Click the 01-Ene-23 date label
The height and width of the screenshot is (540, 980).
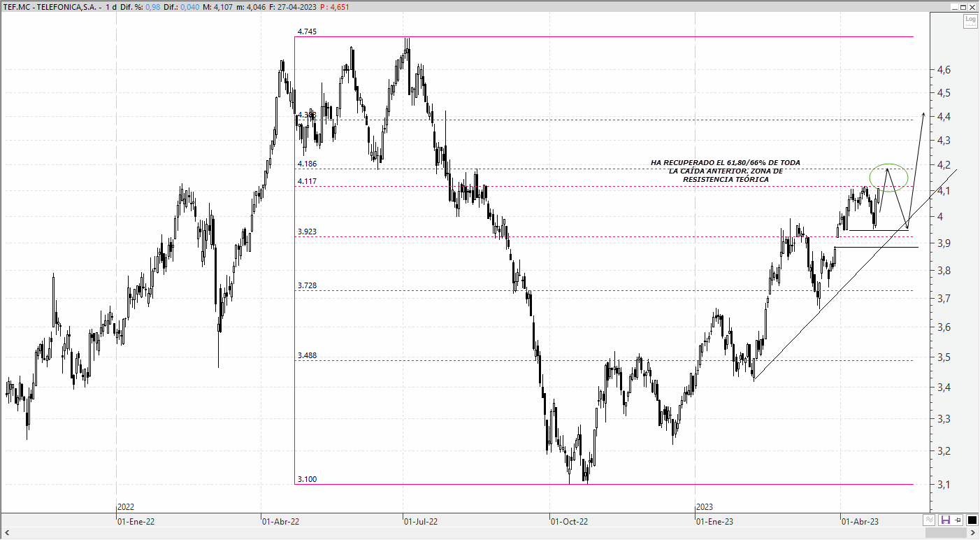coord(716,521)
